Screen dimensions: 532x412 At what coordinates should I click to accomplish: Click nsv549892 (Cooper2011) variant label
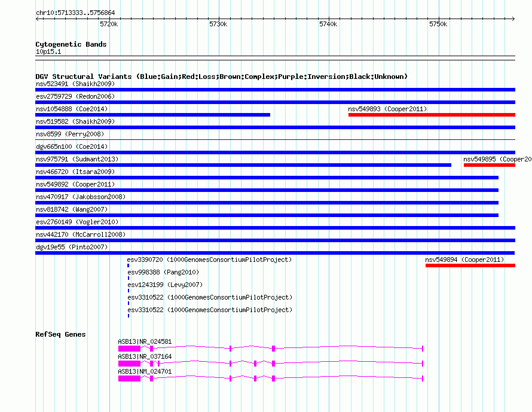[75, 184]
